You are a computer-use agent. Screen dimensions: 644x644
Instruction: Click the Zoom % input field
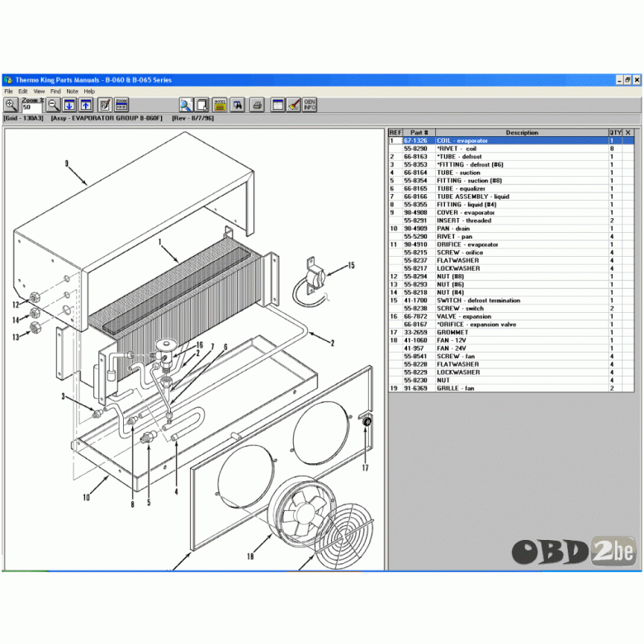pyautogui.click(x=32, y=107)
